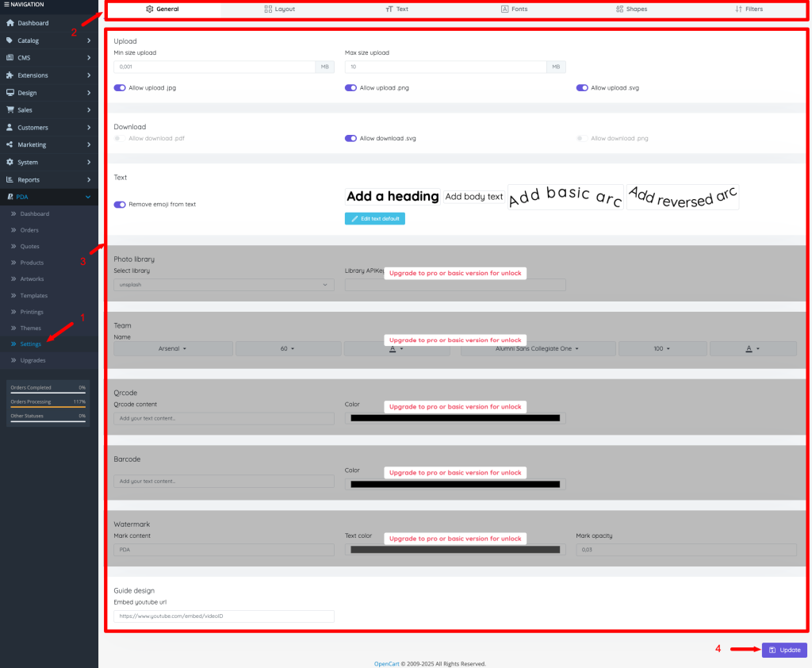Turn off Remove emoji from text

pyautogui.click(x=120, y=204)
